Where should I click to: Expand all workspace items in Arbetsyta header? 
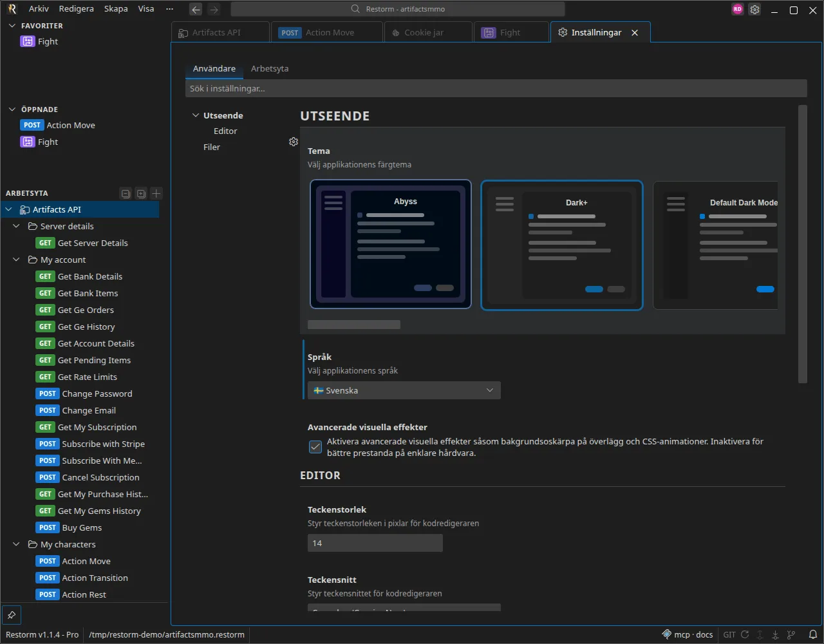click(141, 193)
